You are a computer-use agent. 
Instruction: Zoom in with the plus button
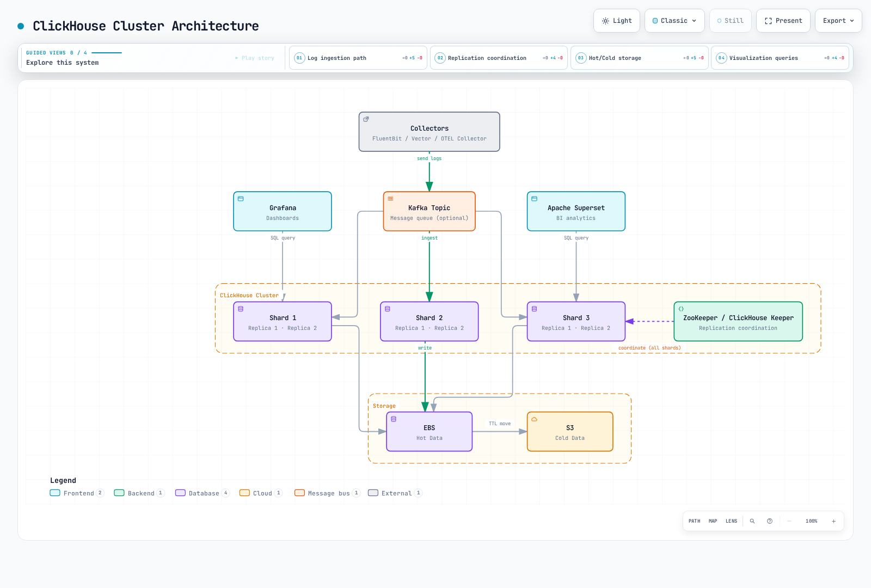[x=833, y=521]
